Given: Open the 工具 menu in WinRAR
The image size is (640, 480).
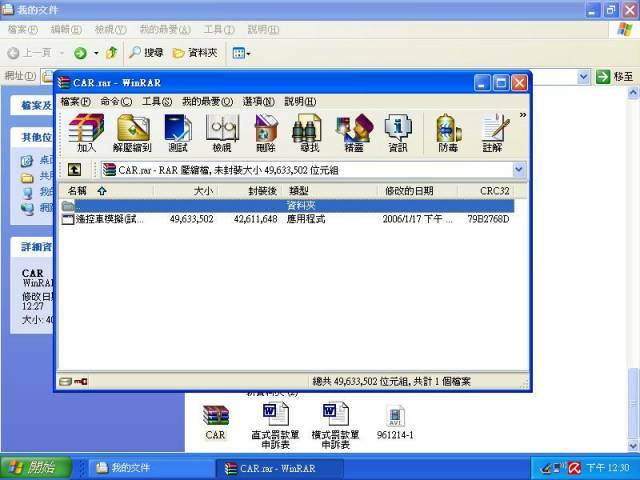Looking at the screenshot, I should point(156,101).
